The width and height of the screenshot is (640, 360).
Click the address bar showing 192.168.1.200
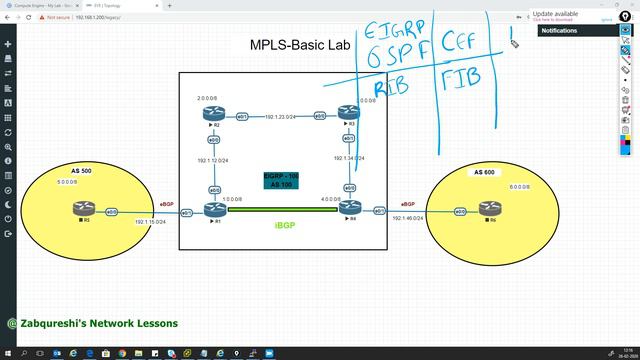(x=98, y=18)
